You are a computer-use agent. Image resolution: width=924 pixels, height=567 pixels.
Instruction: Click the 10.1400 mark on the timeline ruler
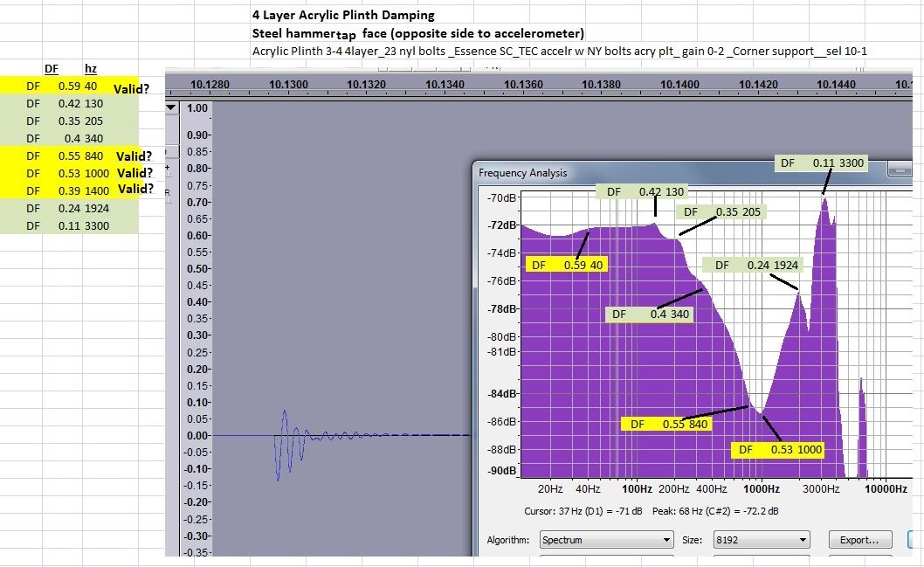tap(679, 84)
